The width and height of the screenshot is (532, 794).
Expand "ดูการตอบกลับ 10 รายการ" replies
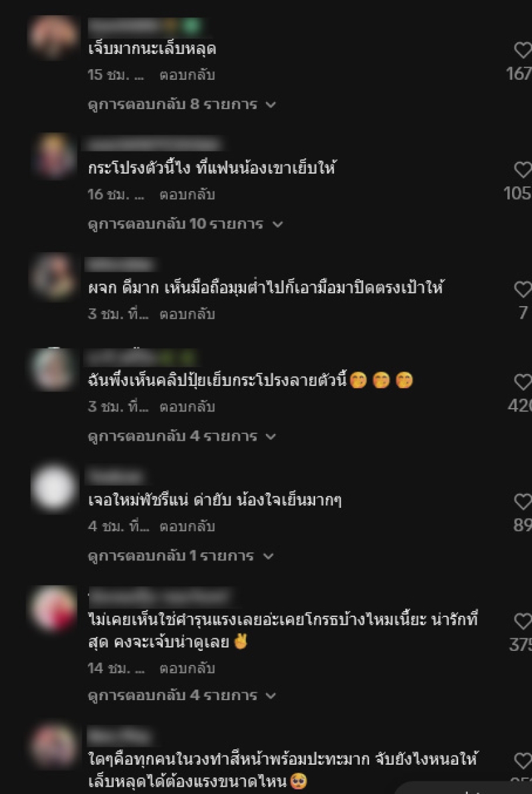pyautogui.click(x=186, y=224)
